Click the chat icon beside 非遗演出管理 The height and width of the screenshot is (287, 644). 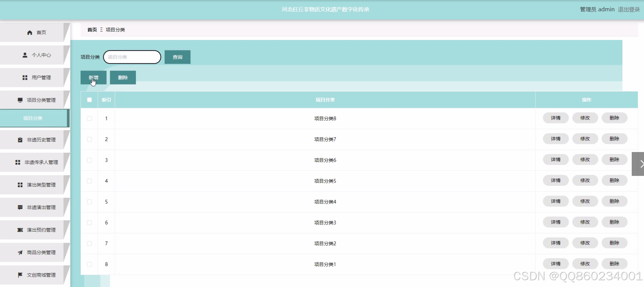20,207
